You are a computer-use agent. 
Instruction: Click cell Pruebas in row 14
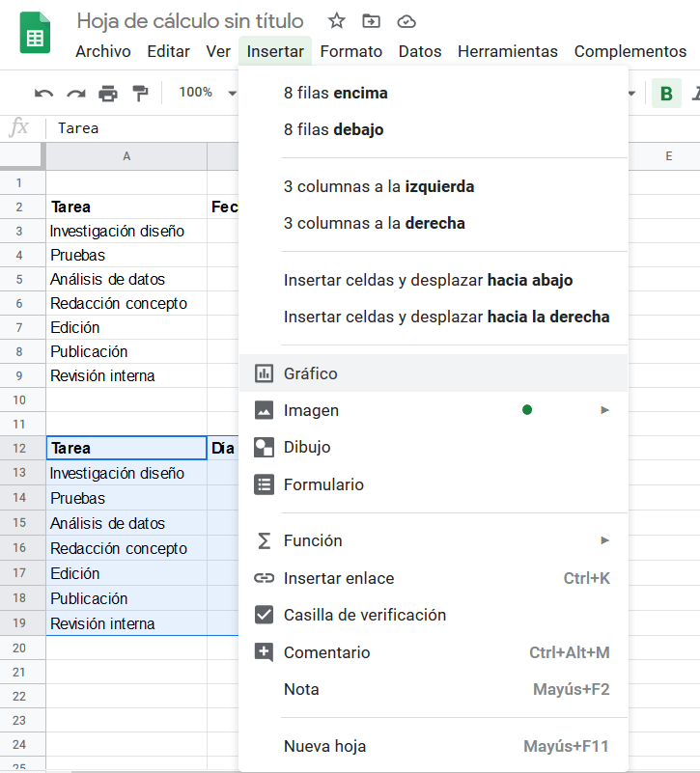(x=126, y=498)
